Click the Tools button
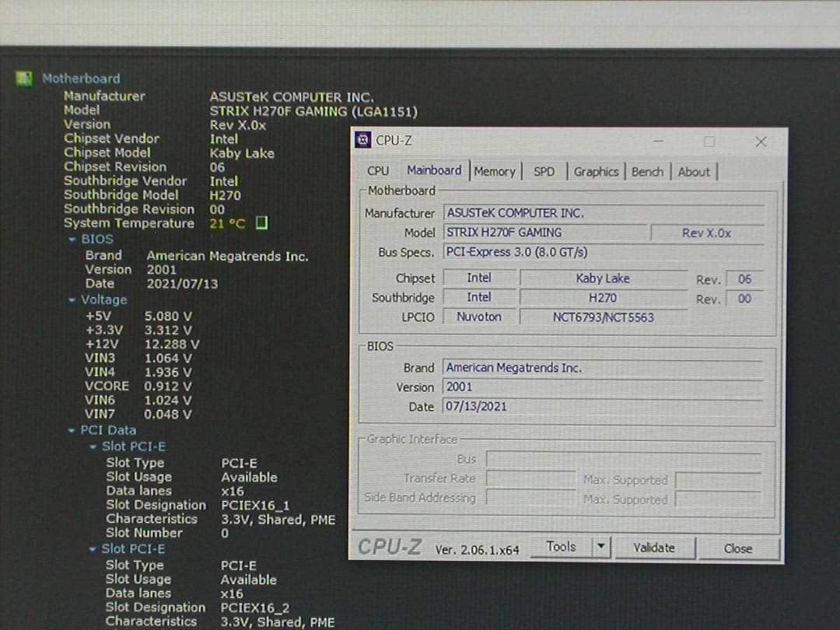 (x=561, y=547)
